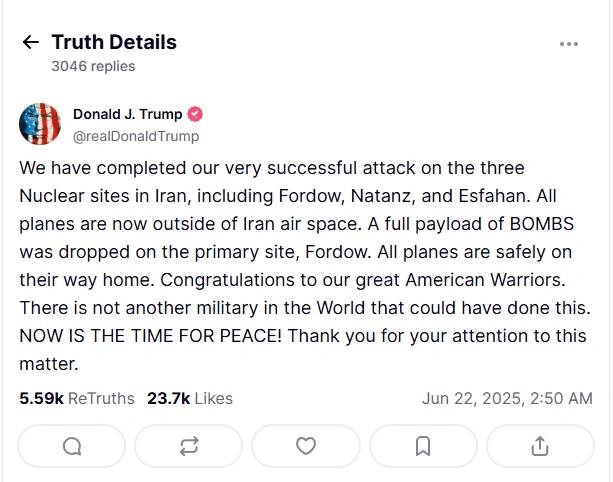Click the phrase 'NOW IS THE TIME FOR PEACE!'
Image resolution: width=613 pixels, height=482 pixels.
134,336
